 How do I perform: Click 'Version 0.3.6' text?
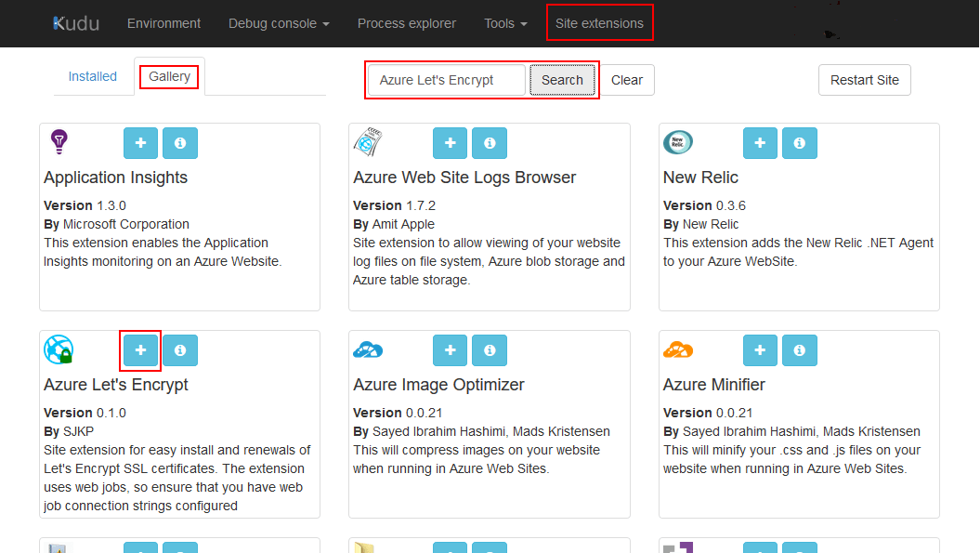click(x=704, y=205)
